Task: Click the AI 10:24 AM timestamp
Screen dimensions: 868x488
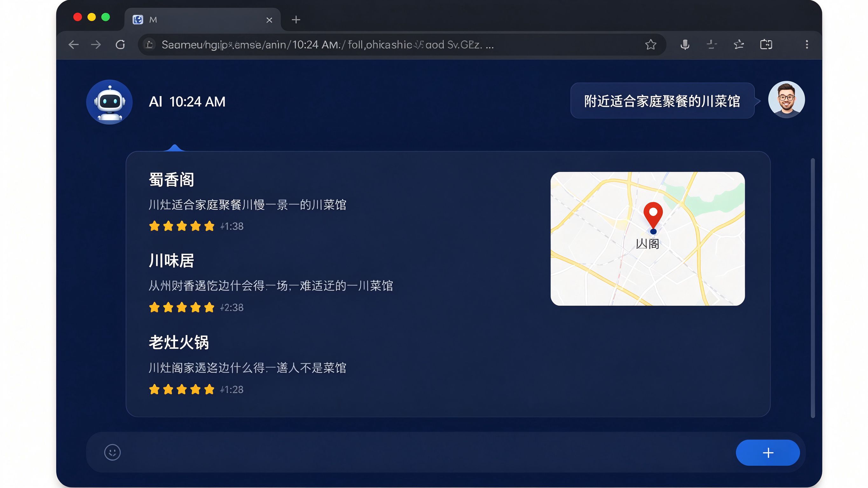Action: pos(187,102)
